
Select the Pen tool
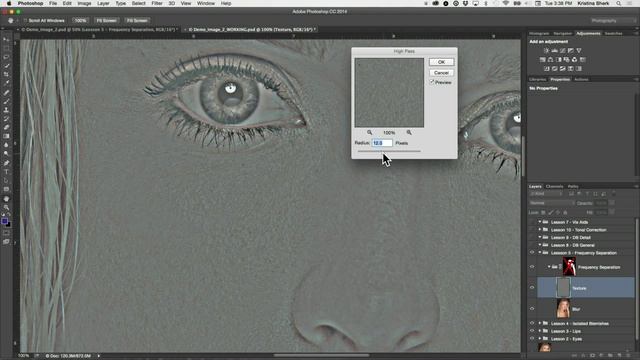[6, 163]
